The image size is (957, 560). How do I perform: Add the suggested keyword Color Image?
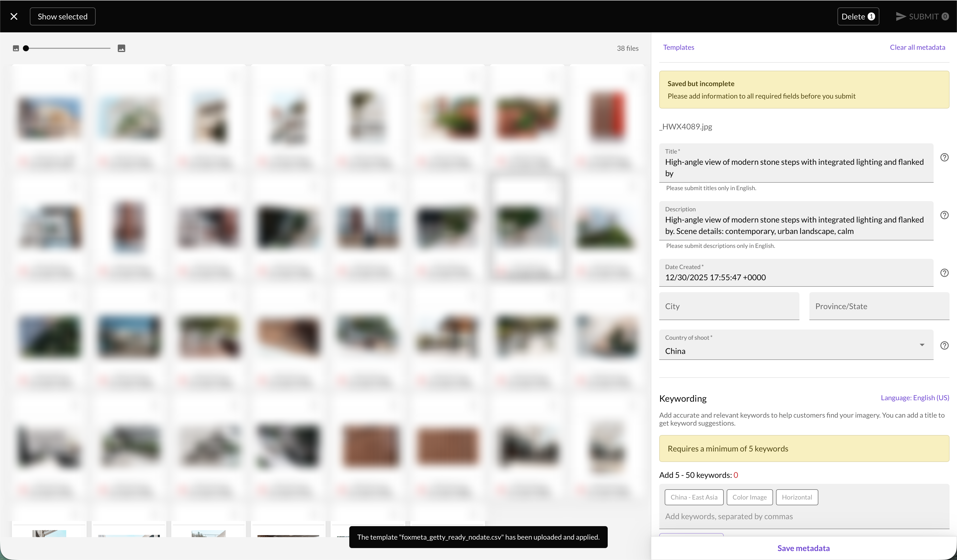[x=749, y=497]
